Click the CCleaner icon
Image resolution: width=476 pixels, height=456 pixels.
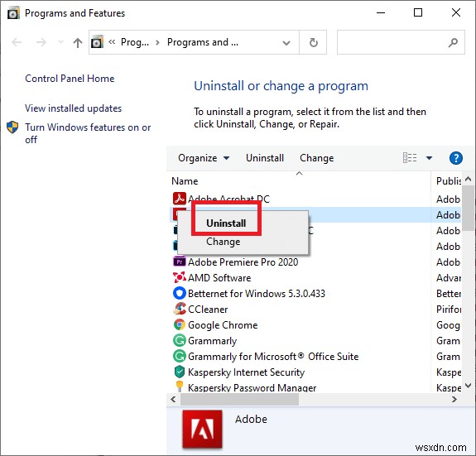point(180,309)
